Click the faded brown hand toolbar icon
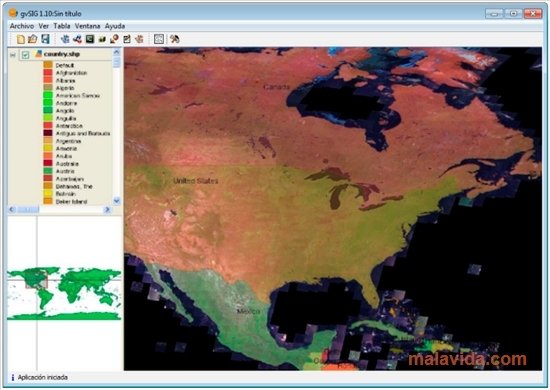The height and width of the screenshot is (390, 550). pyautogui.click(x=139, y=39)
